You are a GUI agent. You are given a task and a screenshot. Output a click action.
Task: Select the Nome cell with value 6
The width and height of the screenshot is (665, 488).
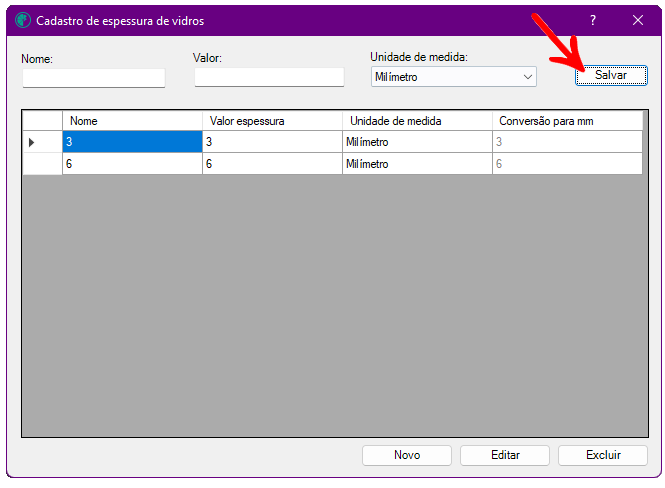coord(132,164)
